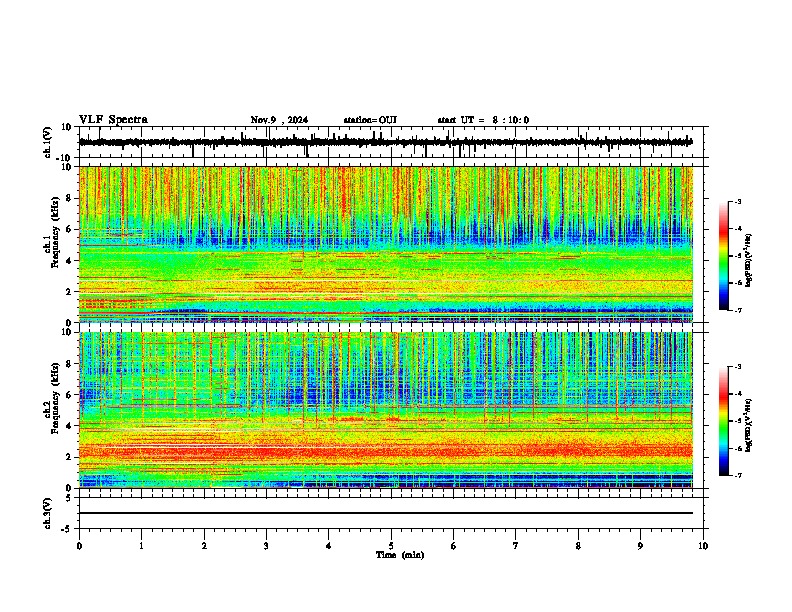Click the 8 kHz tick of ch.2 frequency axis

click(x=70, y=364)
